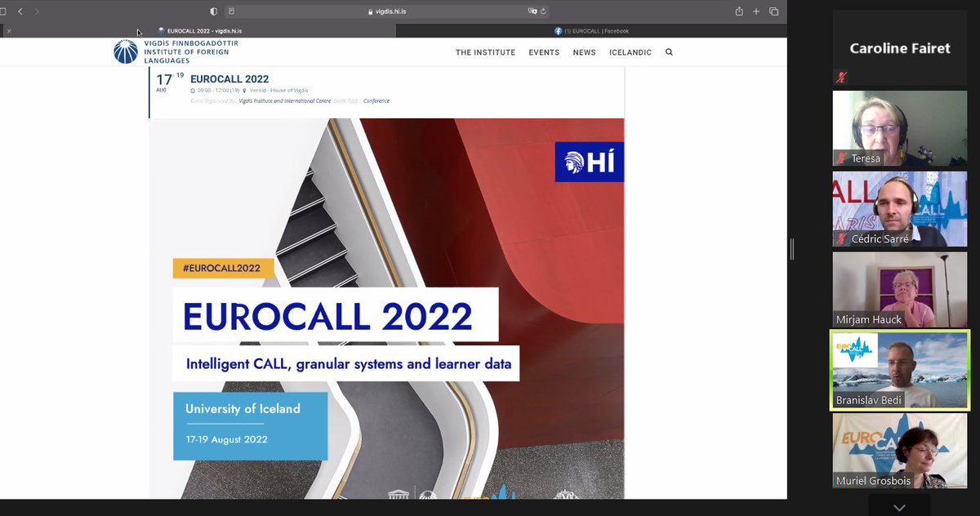Open search via the magnifier icon
This screenshot has height=516, width=980.
point(669,52)
